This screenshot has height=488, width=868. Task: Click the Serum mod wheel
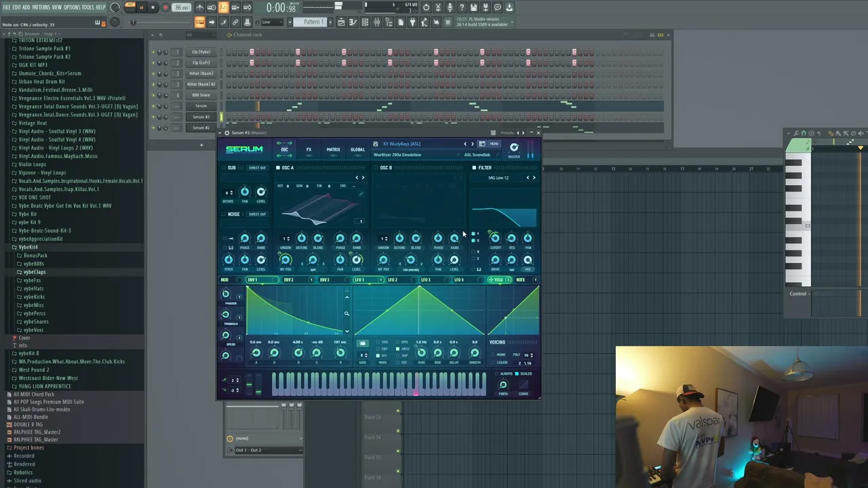pyautogui.click(x=258, y=385)
